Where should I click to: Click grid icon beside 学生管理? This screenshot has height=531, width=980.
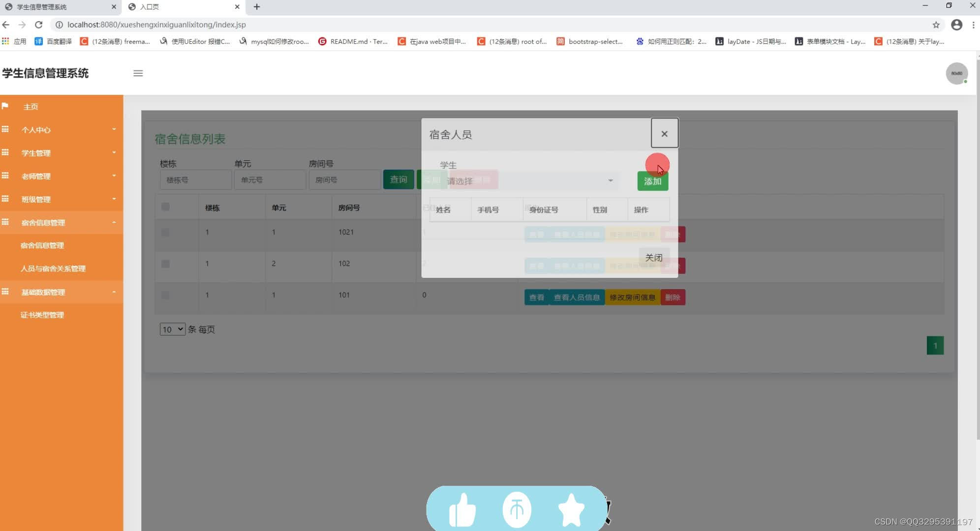(x=5, y=152)
